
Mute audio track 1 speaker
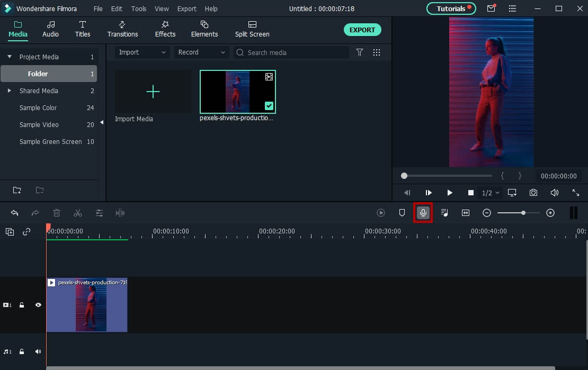click(38, 351)
